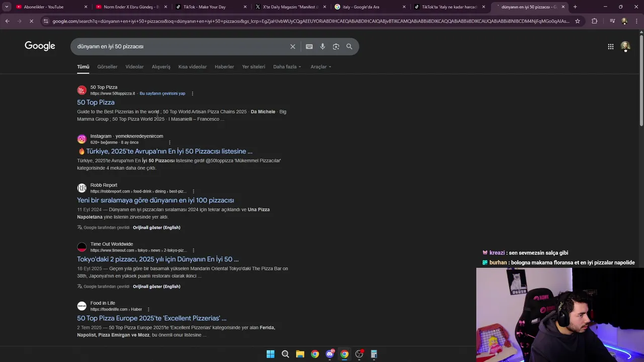
Task: Start a voice search with the microphone
Action: coord(323,46)
